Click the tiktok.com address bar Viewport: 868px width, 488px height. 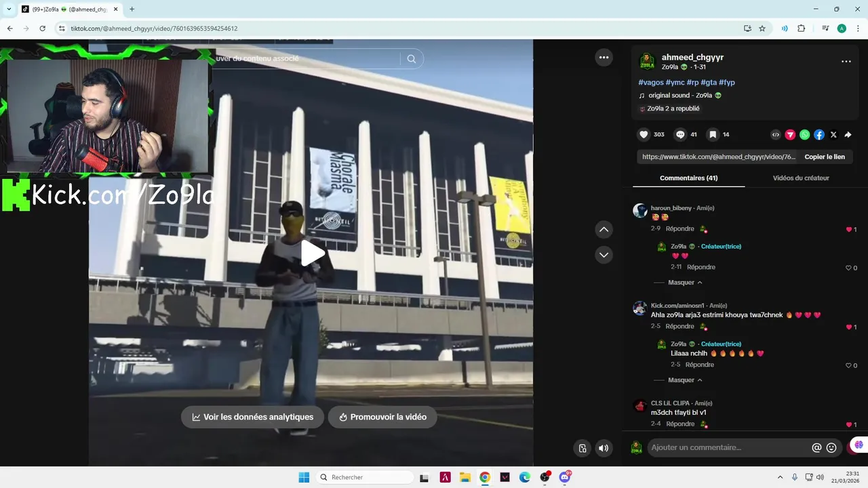[x=400, y=28]
